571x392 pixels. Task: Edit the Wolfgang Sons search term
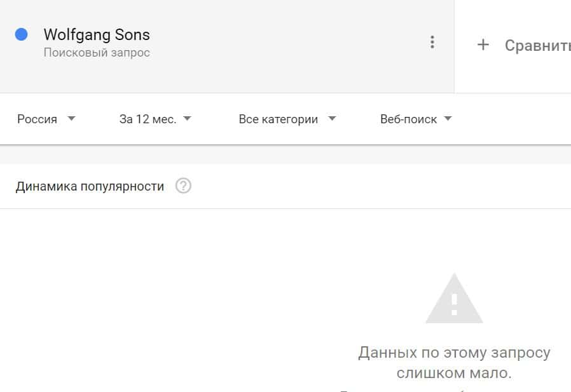[x=97, y=35]
